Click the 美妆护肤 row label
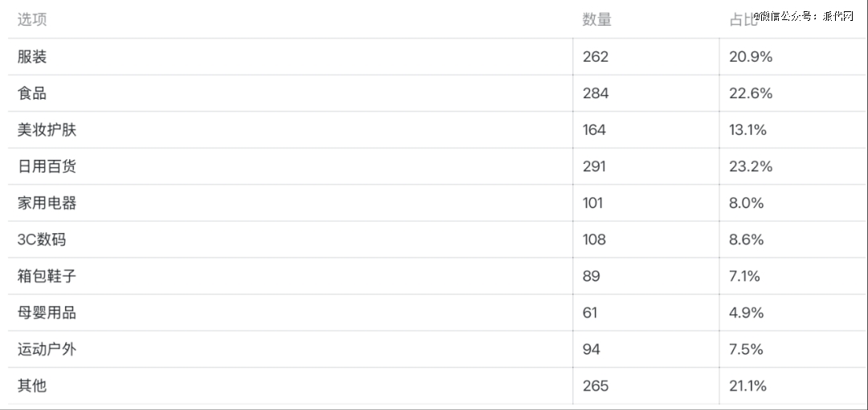 point(47,130)
